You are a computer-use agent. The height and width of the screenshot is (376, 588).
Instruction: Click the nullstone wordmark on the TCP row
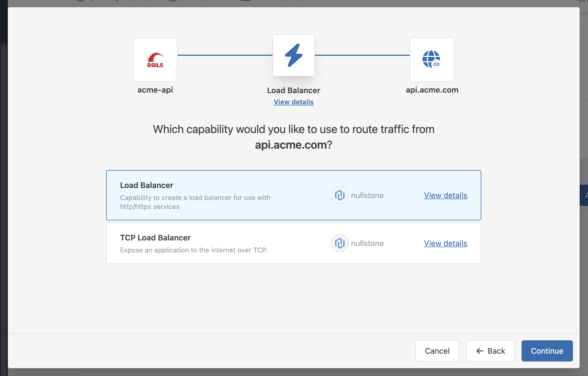pos(368,243)
